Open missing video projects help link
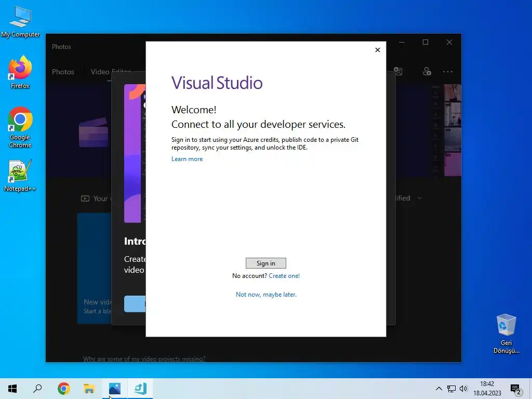The width and height of the screenshot is (532, 399). click(144, 358)
